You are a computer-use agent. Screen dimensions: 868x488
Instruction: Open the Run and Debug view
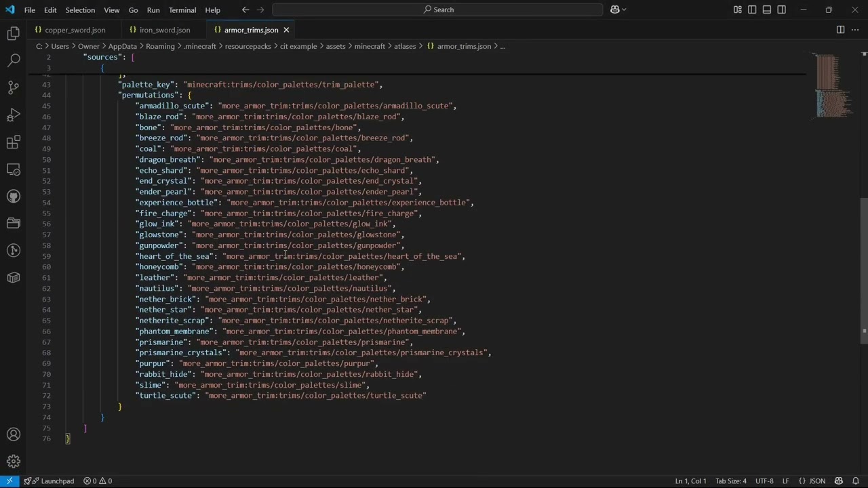click(x=14, y=115)
